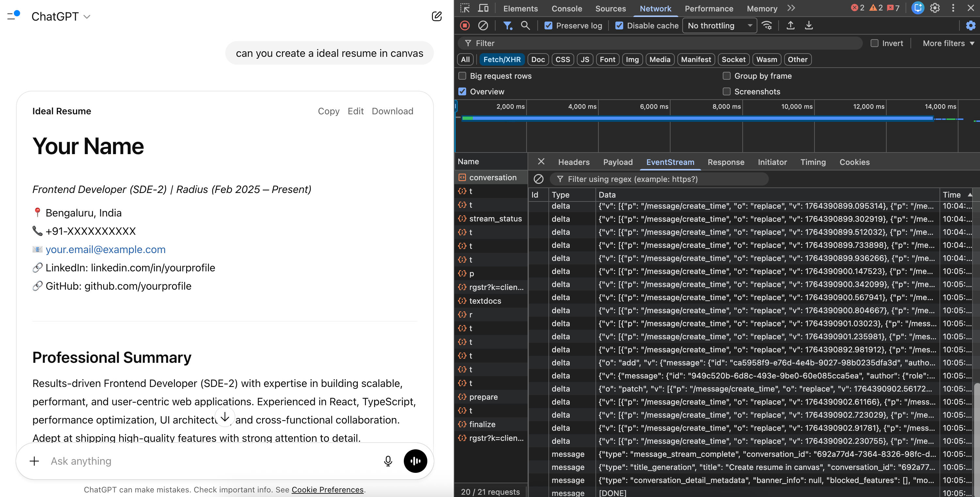This screenshot has height=497, width=980.
Task: Uncheck the Preserve log checkbox
Action: (548, 25)
